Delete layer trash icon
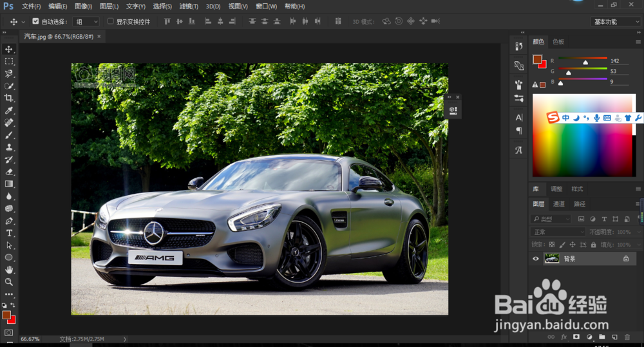 click(x=627, y=337)
